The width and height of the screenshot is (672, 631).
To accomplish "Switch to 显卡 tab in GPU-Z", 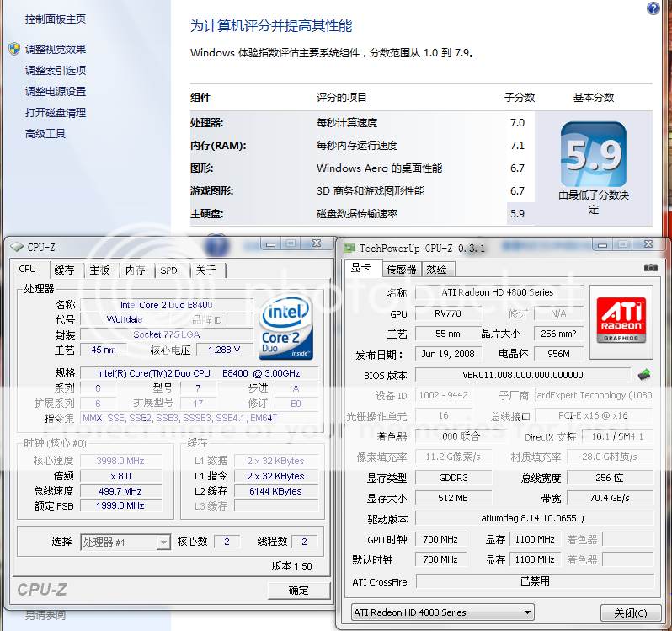I will tap(363, 268).
